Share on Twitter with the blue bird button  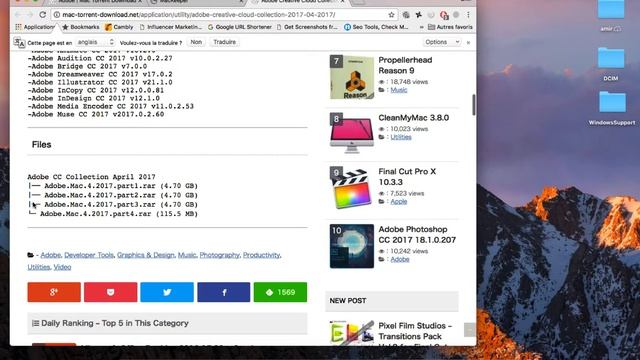pos(167,292)
